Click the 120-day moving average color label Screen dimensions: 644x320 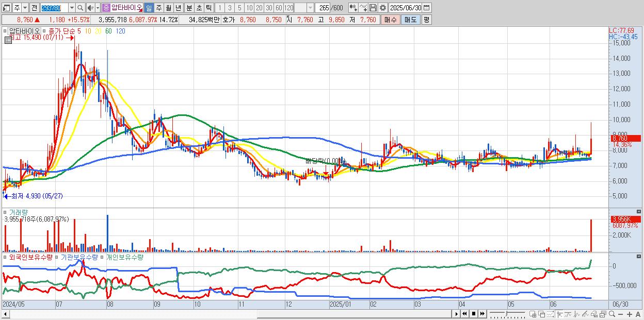[x=120, y=31]
